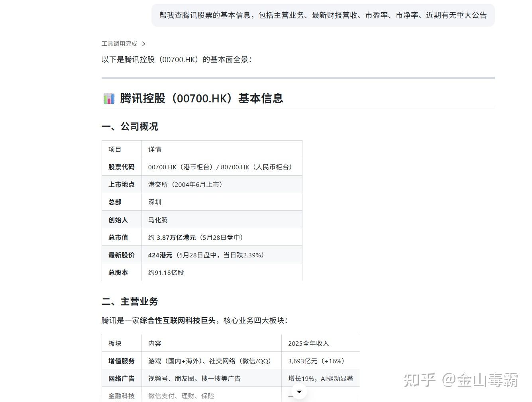This screenshot has height=402, width=532.
Task: Click the 详情 column header
Action: pyautogui.click(x=222, y=149)
